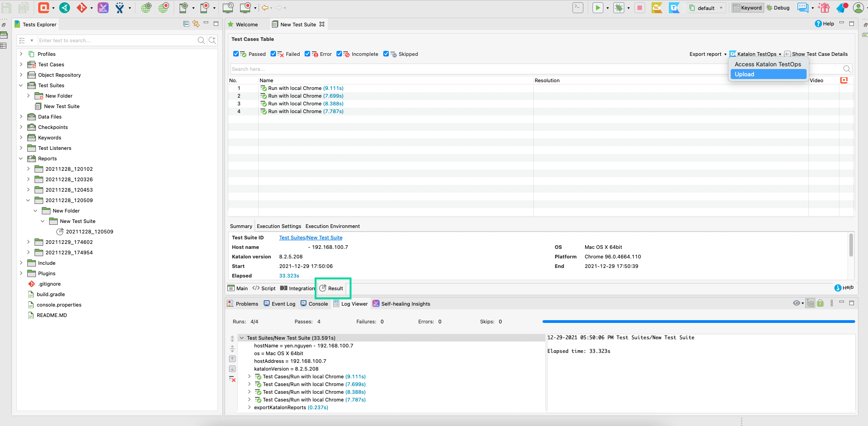Uncheck the Passed filter checkbox
The height and width of the screenshot is (426, 868).
[236, 54]
